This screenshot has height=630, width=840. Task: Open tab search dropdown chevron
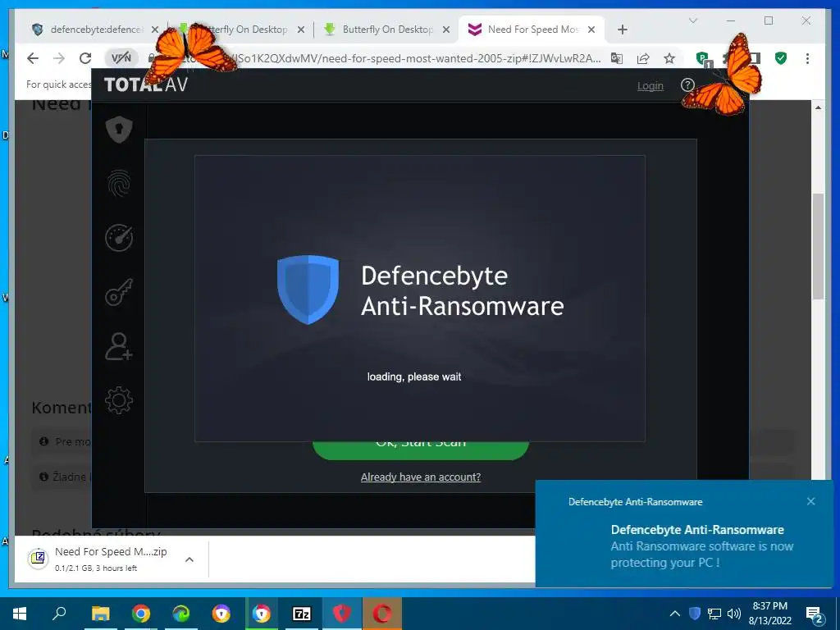pos(692,21)
